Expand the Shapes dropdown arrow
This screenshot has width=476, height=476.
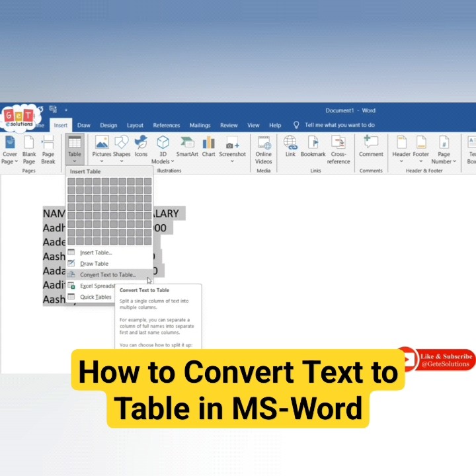[x=122, y=161]
